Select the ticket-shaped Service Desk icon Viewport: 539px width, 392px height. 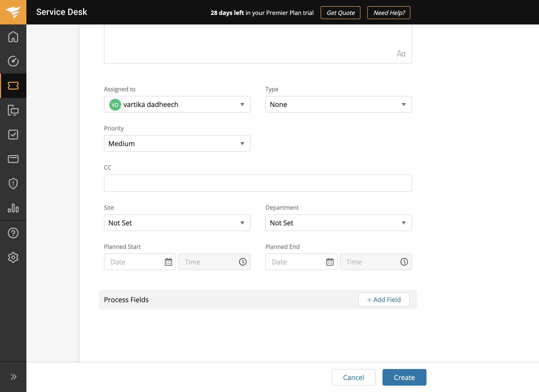pyautogui.click(x=13, y=86)
